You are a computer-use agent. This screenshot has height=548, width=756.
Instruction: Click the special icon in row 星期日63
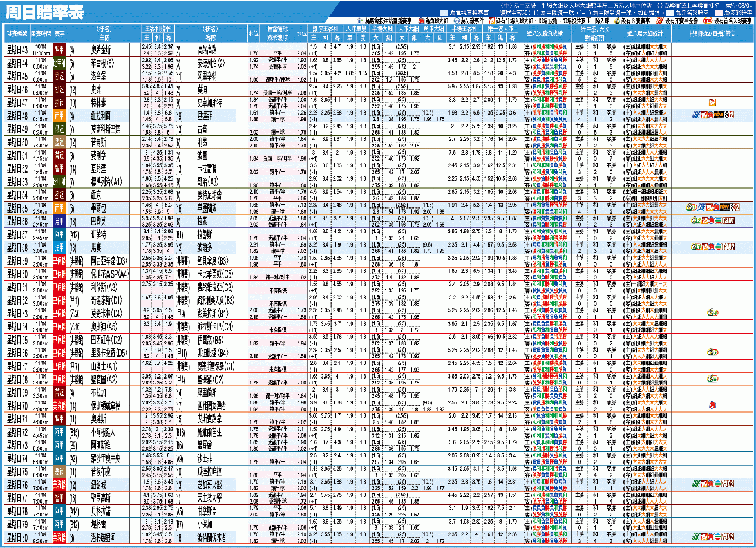point(713,313)
